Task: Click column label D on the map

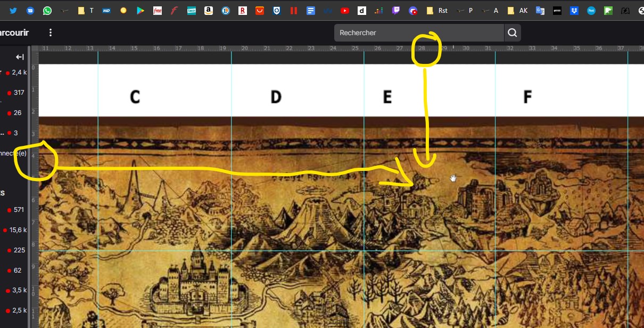Action: tap(275, 97)
